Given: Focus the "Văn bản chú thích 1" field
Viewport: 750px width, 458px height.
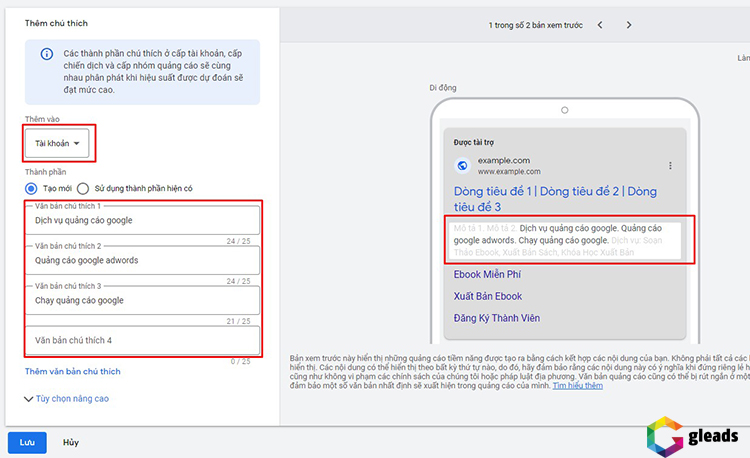Looking at the screenshot, I should click(145, 220).
